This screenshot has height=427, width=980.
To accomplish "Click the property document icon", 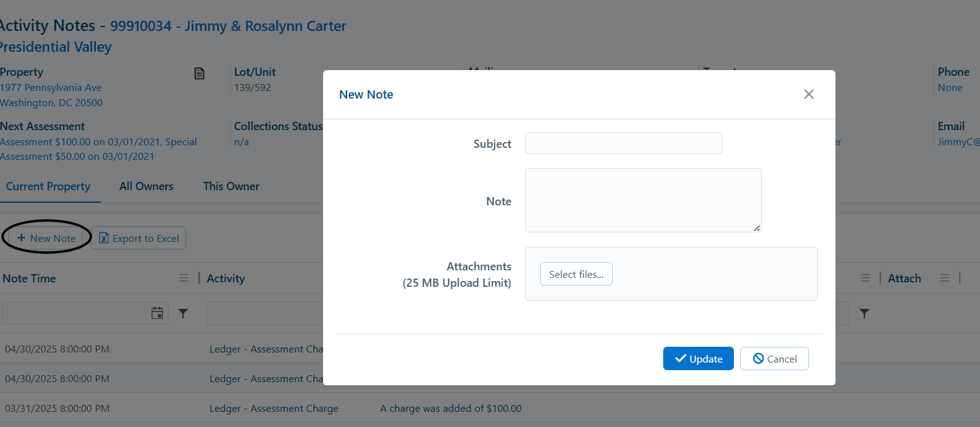I will coord(199,73).
